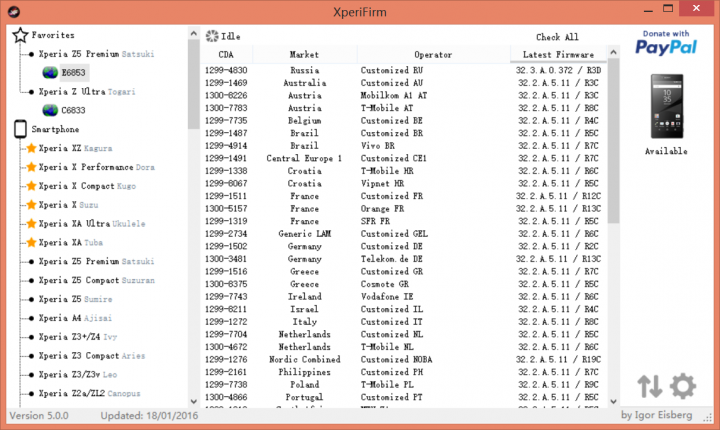Image resolution: width=720 pixels, height=430 pixels.
Task: Click firmware table scrollbar down arrow
Action: pyautogui.click(x=613, y=401)
